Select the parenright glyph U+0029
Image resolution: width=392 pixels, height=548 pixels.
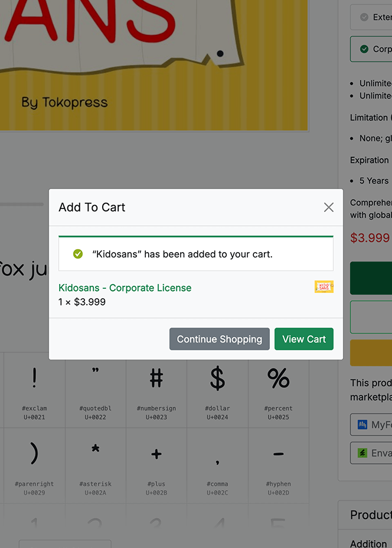click(34, 466)
